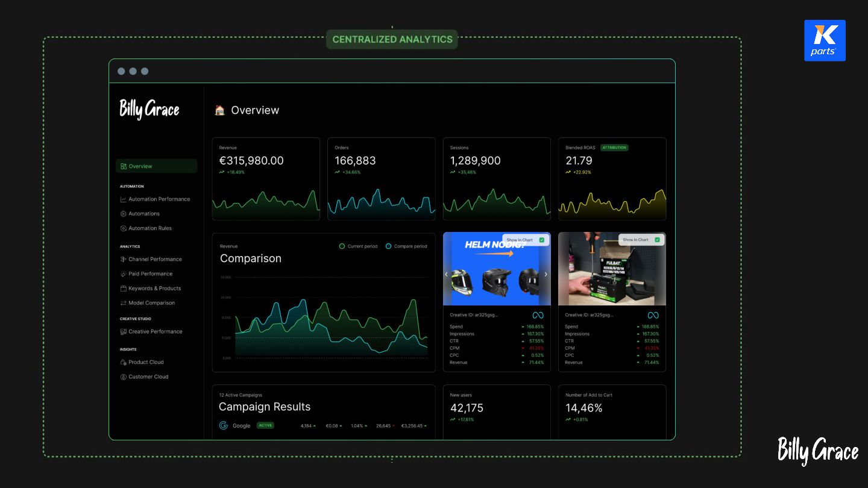Click the 21.79 Blended ROAS value
868x488 pixels.
(x=579, y=161)
